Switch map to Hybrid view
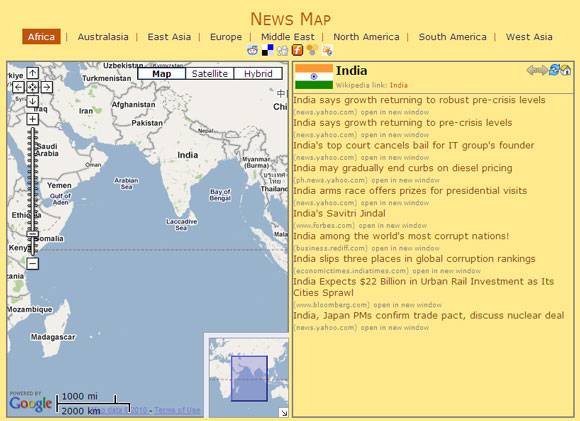 [x=258, y=74]
